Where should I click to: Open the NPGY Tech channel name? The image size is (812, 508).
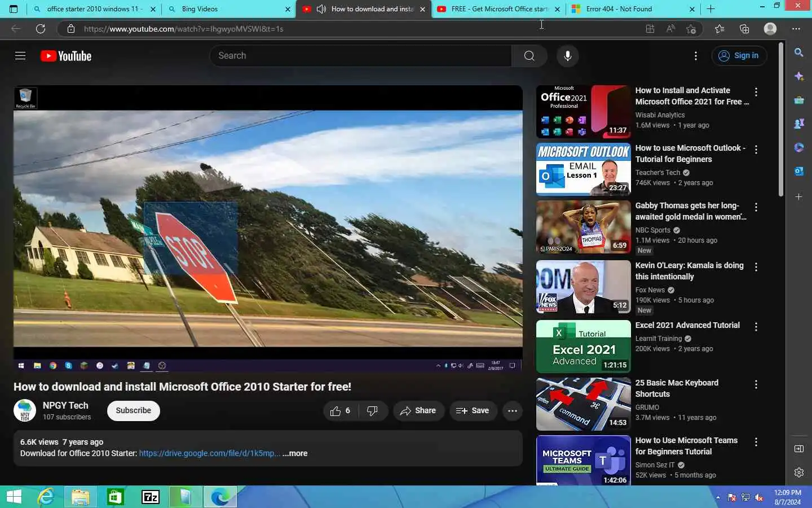coord(65,405)
